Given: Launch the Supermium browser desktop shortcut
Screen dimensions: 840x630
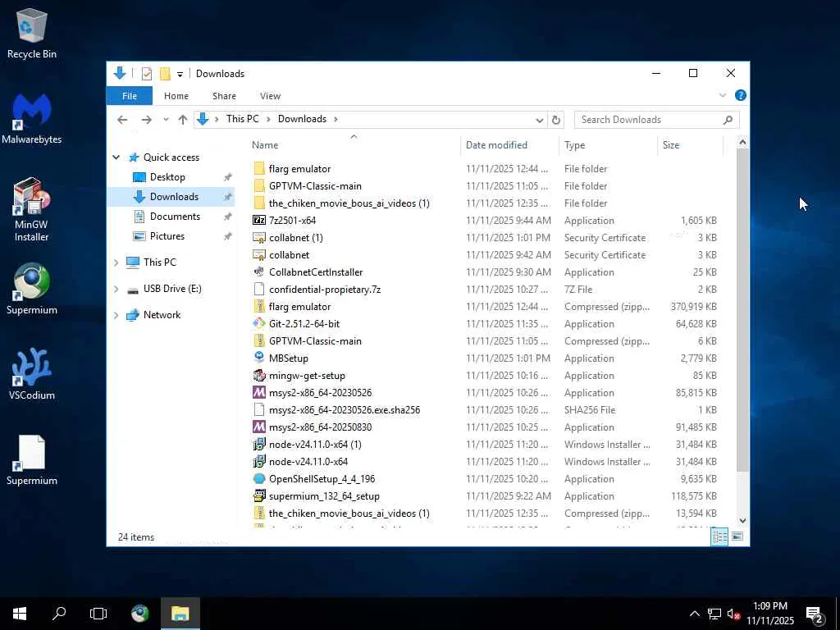Looking at the screenshot, I should point(32,290).
